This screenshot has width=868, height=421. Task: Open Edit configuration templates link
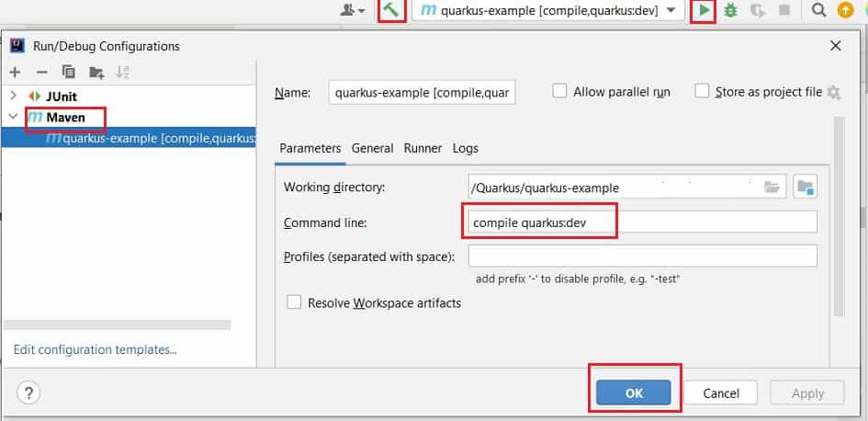tap(96, 349)
